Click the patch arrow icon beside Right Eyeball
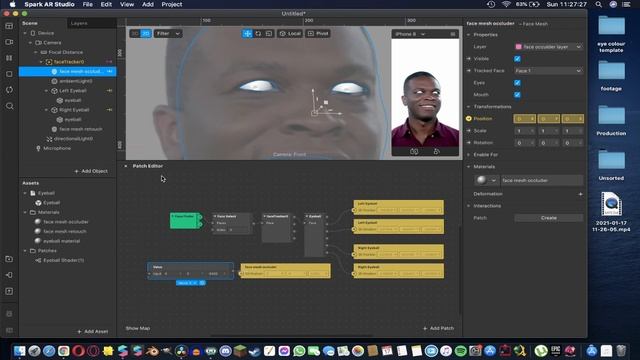640x360 pixels. 109,110
